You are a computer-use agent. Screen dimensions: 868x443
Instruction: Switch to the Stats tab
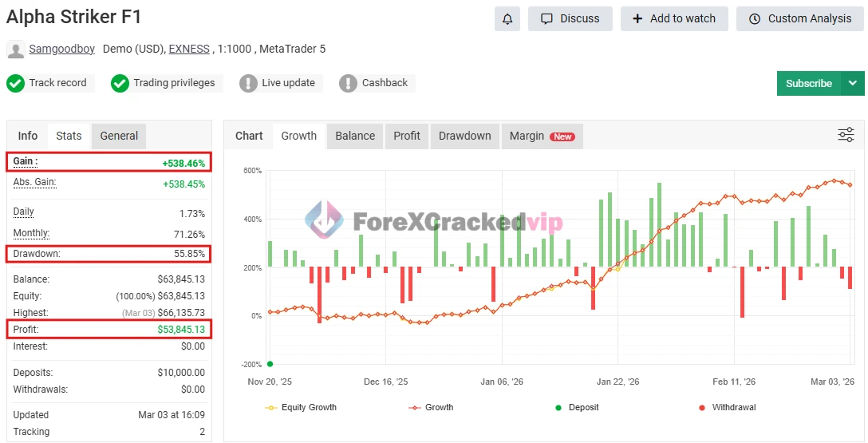69,136
